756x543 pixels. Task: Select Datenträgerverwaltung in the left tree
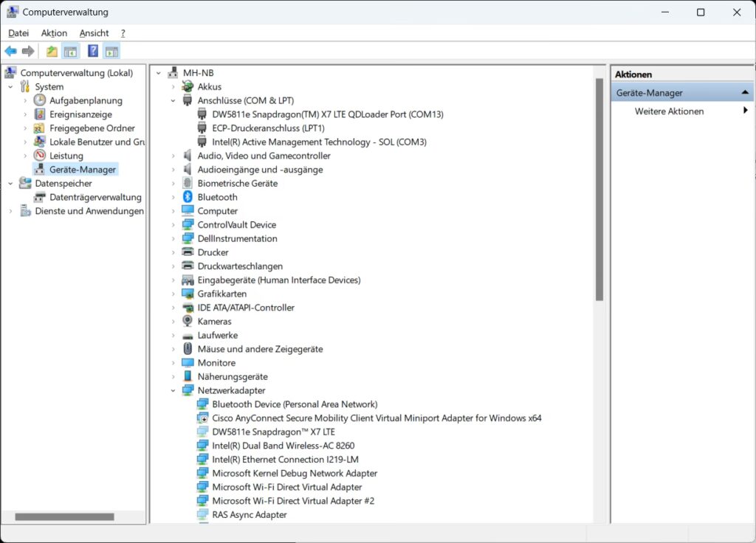[95, 197]
